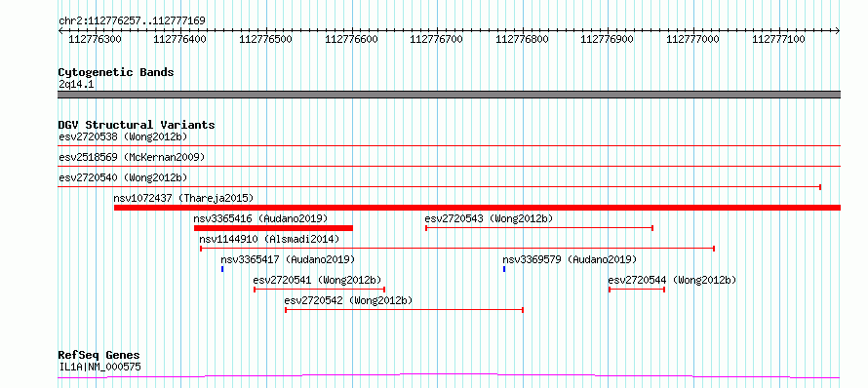This screenshot has width=868, height=388.
Task: Open the nsv1144910 (Alsmadi2014) label
Action: [x=269, y=239]
